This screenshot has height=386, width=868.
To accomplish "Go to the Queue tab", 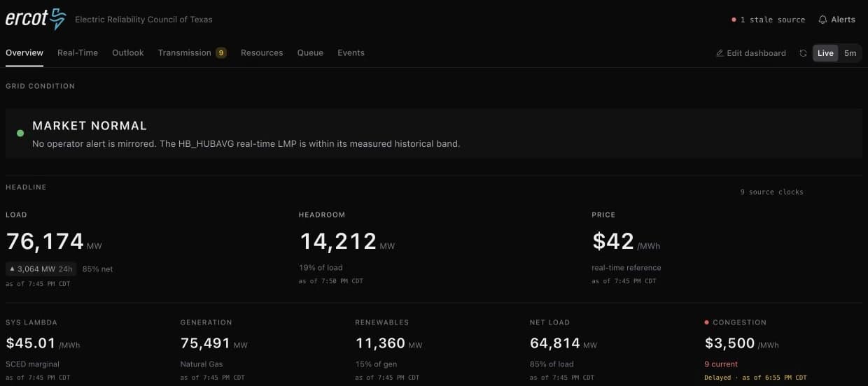I will tap(310, 52).
